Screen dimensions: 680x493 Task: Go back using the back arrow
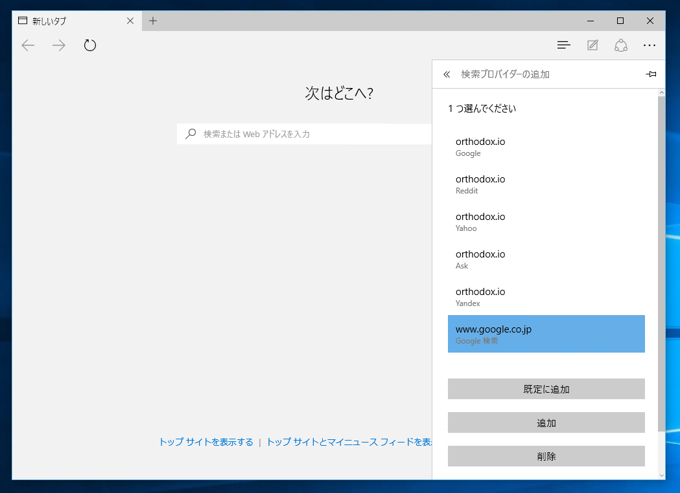28,46
